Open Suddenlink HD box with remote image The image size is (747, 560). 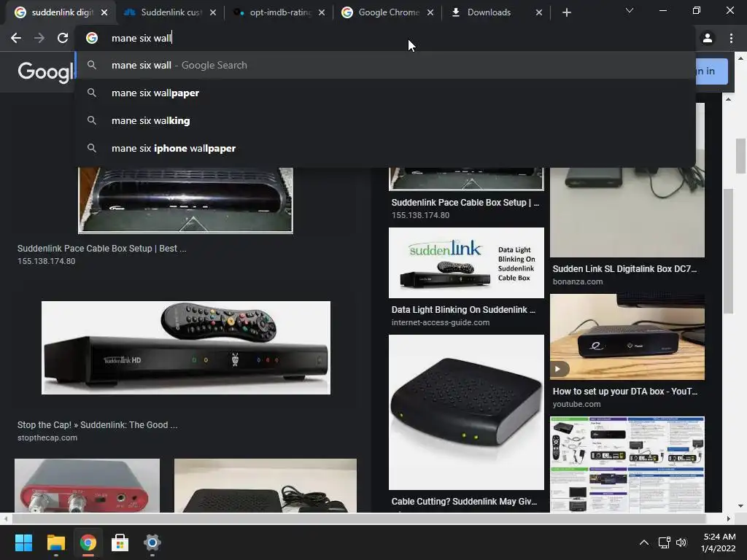coord(186,348)
